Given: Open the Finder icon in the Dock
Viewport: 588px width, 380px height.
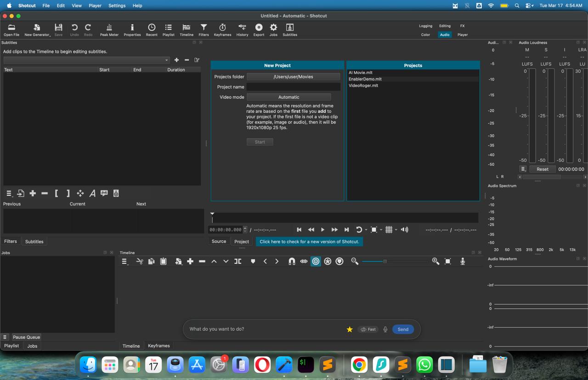Looking at the screenshot, I should 88,365.
